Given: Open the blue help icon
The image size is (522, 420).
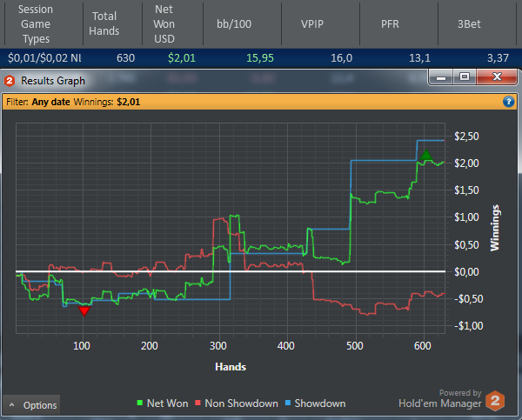Looking at the screenshot, I should click(508, 101).
